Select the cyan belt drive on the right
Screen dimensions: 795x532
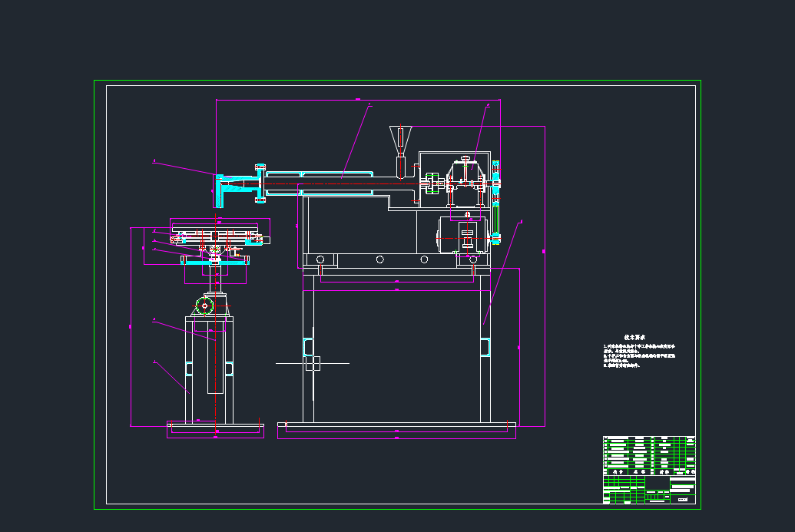pos(496,203)
